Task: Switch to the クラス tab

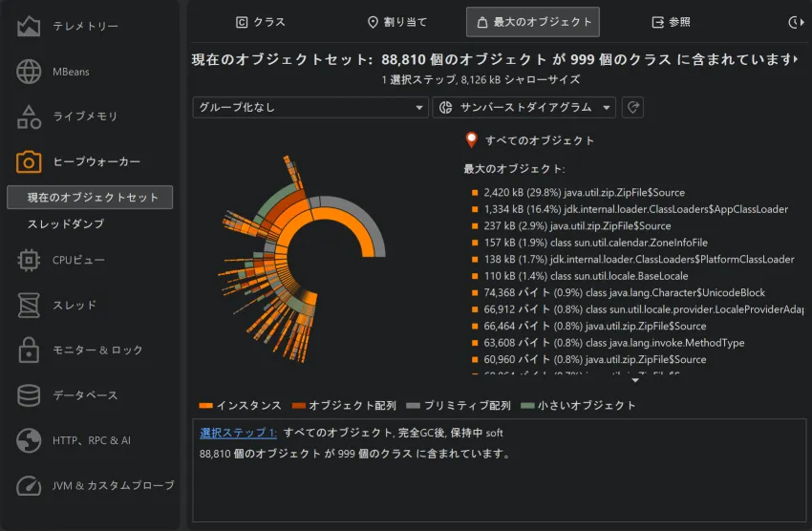Action: 261,22
